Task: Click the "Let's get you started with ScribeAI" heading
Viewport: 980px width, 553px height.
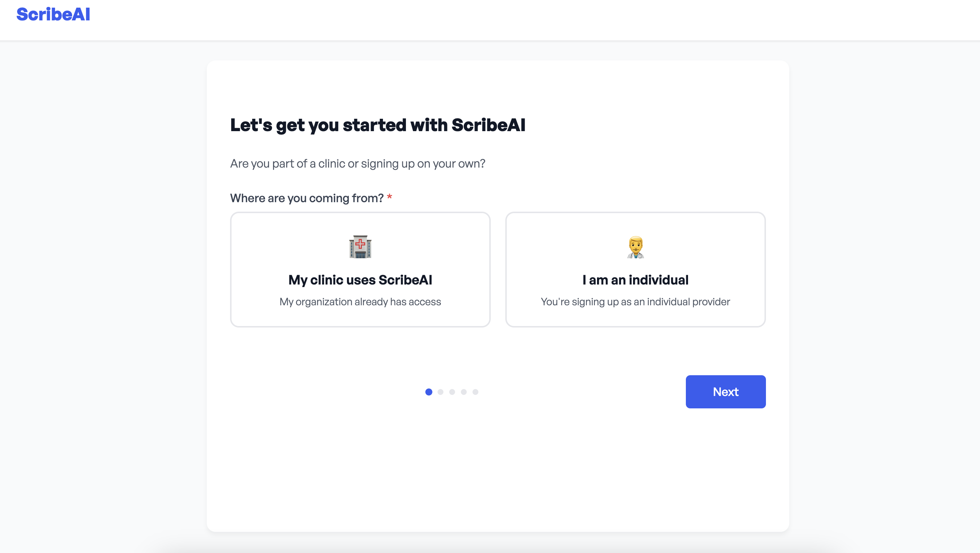Action: coord(378,125)
